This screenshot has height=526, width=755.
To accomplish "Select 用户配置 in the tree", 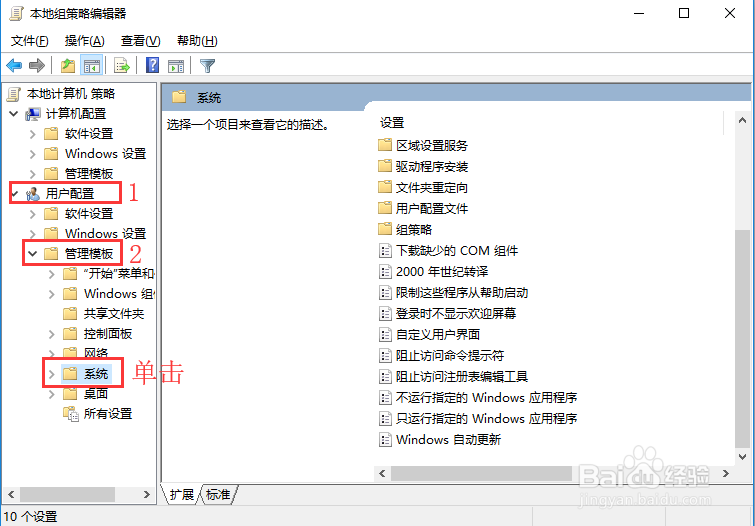I will (70, 194).
